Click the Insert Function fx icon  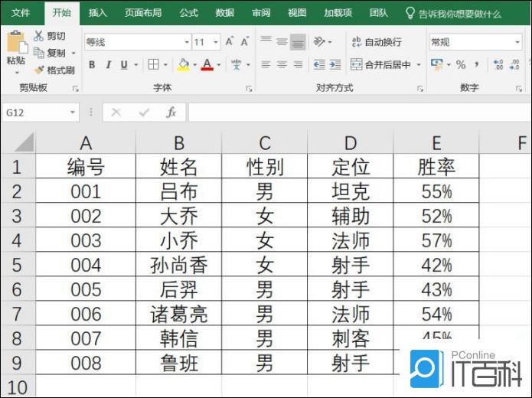point(171,113)
